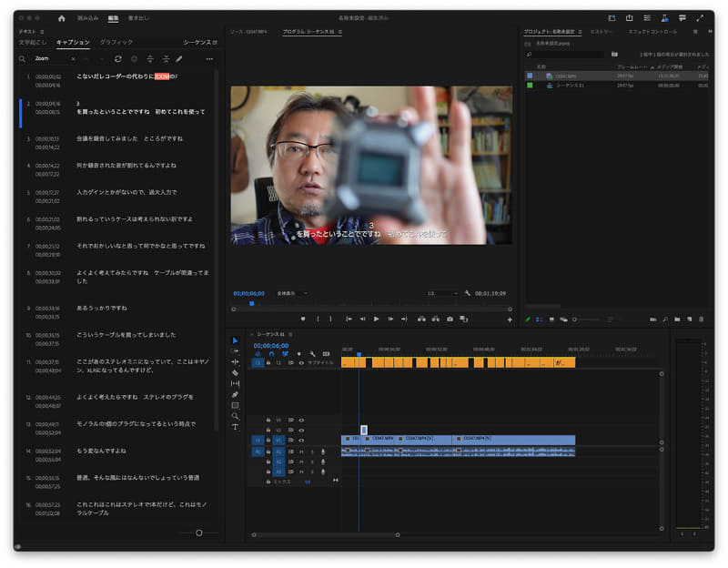Click the refresh icon in the caption toolbar
Screen dimensions: 728x568
[118, 59]
